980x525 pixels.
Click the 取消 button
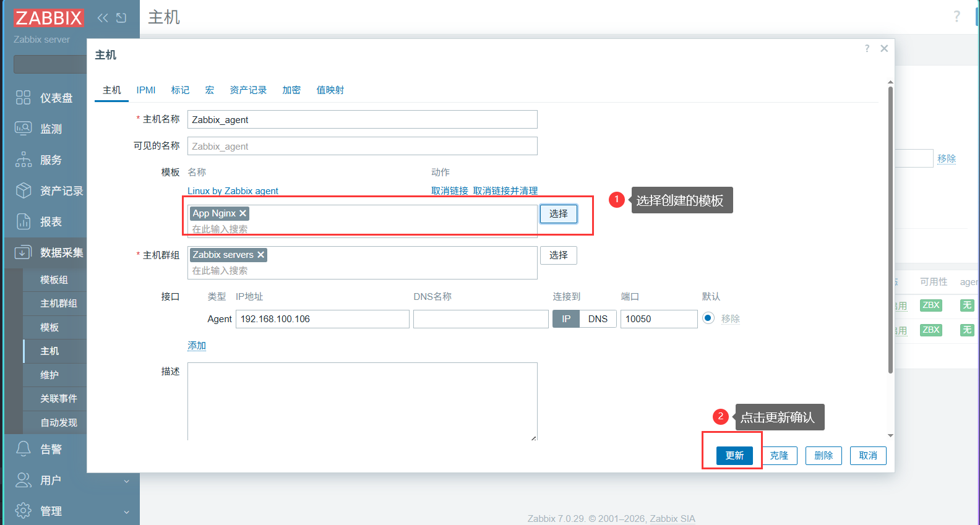pyautogui.click(x=868, y=456)
